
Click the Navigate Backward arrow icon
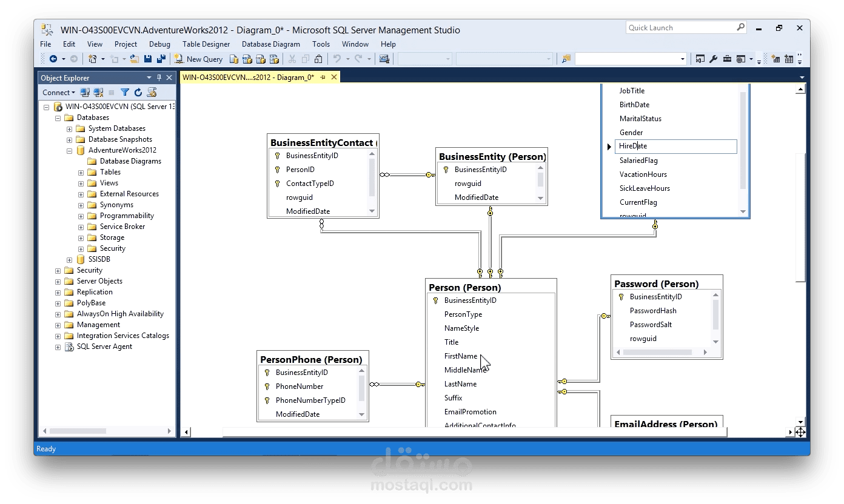click(x=53, y=59)
